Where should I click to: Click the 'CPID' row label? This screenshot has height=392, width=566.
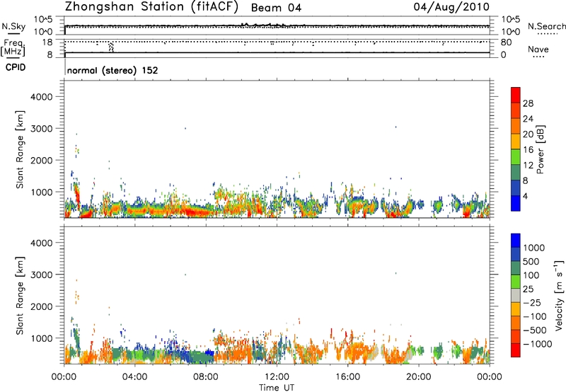(16, 67)
